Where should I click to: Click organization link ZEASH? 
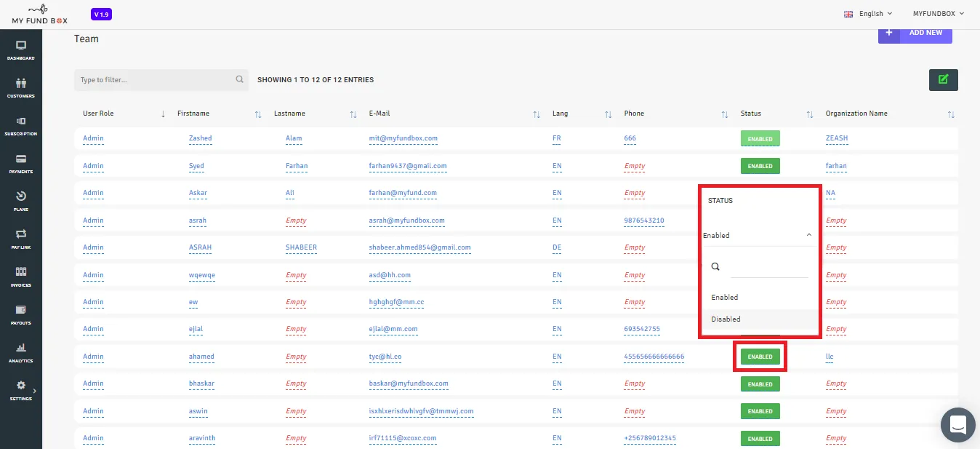point(837,138)
